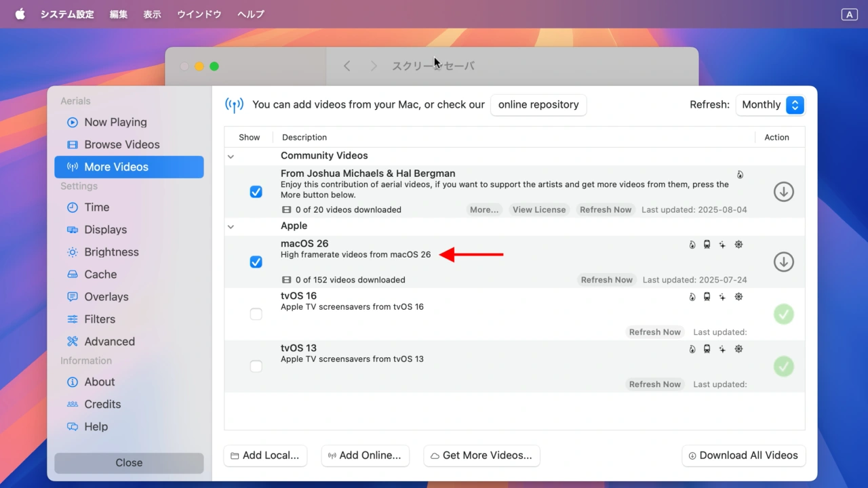This screenshot has width=868, height=488.
Task: Click the Download All Videos button
Action: click(743, 455)
